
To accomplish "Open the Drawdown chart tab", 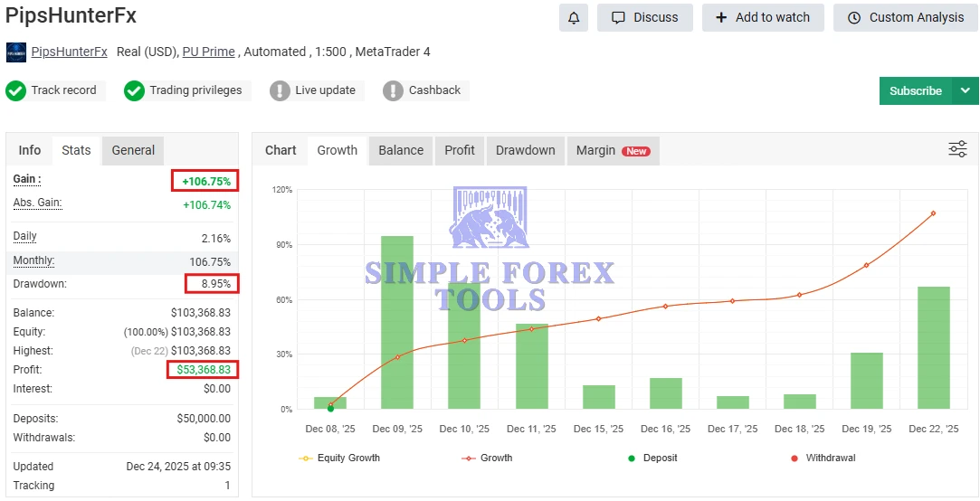I will pyautogui.click(x=525, y=150).
